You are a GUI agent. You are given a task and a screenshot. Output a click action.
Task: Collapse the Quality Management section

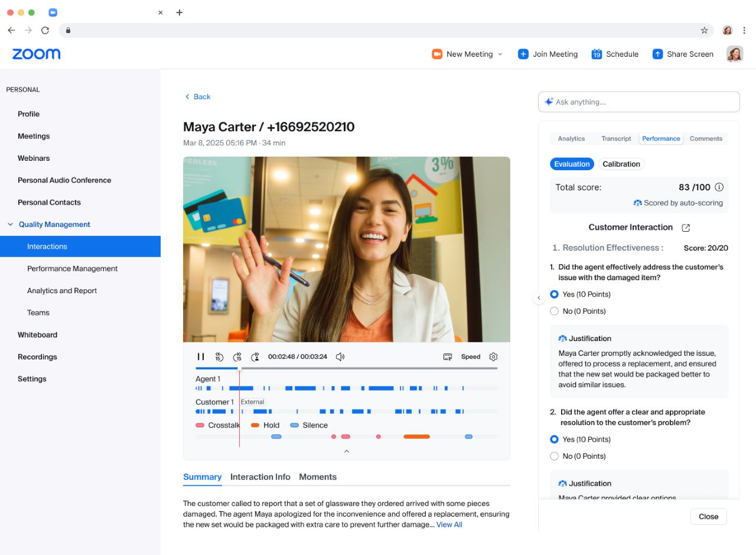click(9, 224)
